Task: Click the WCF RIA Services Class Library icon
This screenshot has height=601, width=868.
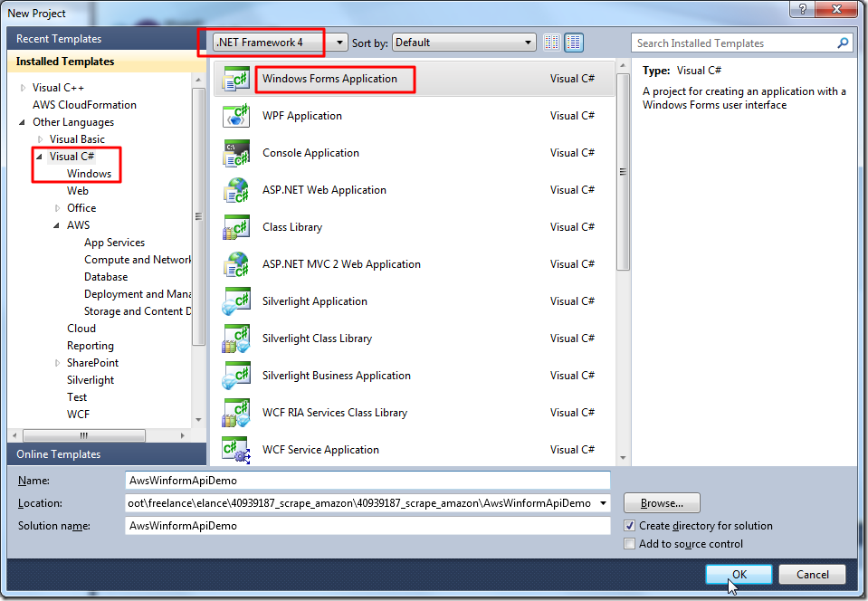Action: [236, 413]
